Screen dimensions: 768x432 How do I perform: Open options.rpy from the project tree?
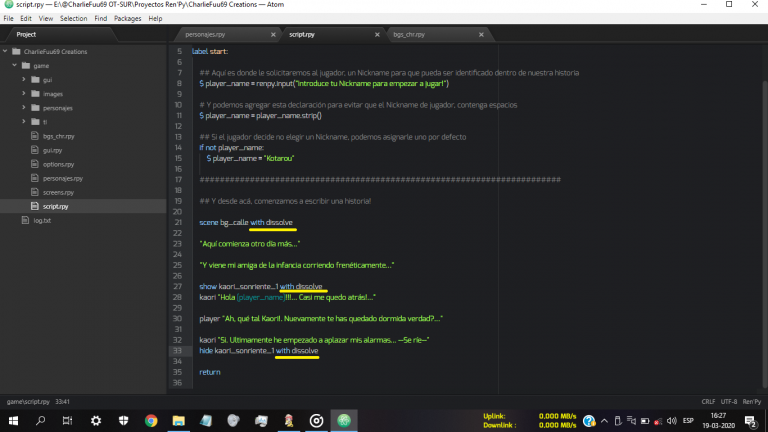tap(57, 163)
